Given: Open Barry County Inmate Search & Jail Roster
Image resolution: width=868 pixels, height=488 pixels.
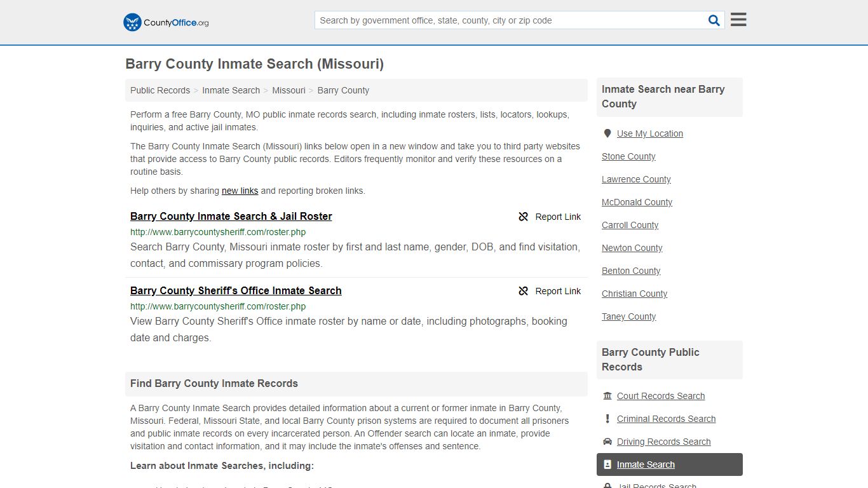Looking at the screenshot, I should 231,216.
